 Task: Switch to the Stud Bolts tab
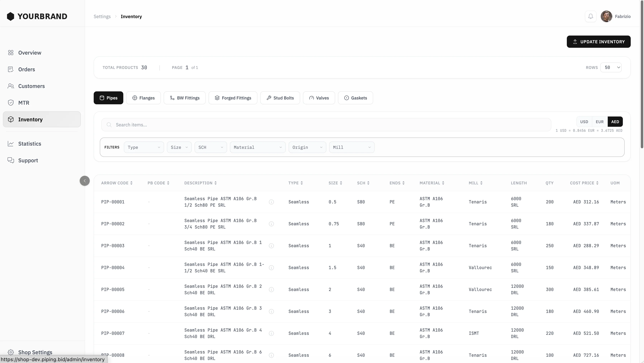point(280,98)
